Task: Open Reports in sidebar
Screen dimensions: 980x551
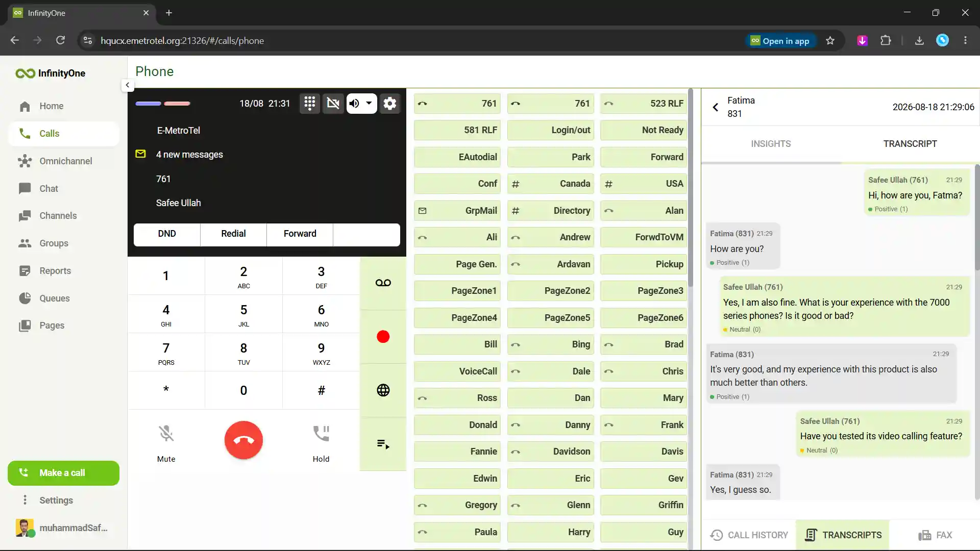Action: (x=64, y=271)
